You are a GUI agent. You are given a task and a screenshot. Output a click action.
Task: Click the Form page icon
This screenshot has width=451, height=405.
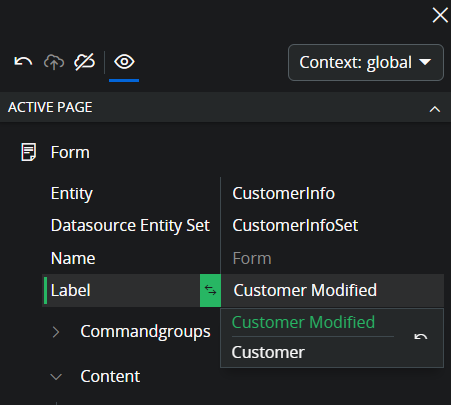click(29, 152)
